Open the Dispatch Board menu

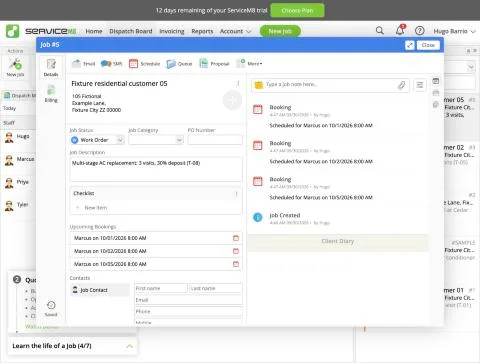pos(131,31)
